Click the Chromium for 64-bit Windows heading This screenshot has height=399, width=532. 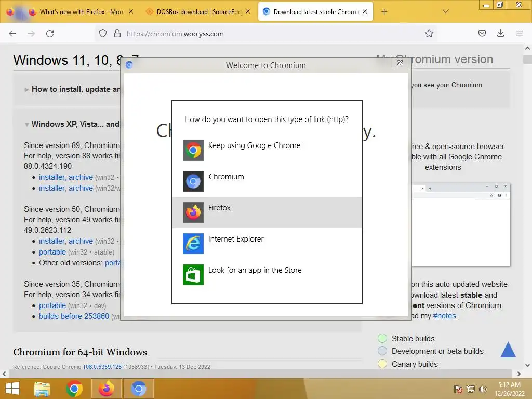click(x=80, y=352)
